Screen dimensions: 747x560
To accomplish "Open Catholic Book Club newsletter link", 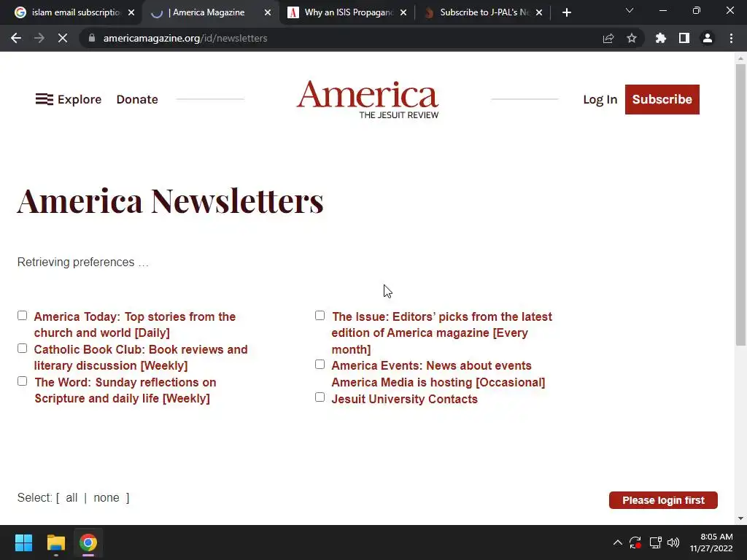I will [x=141, y=357].
